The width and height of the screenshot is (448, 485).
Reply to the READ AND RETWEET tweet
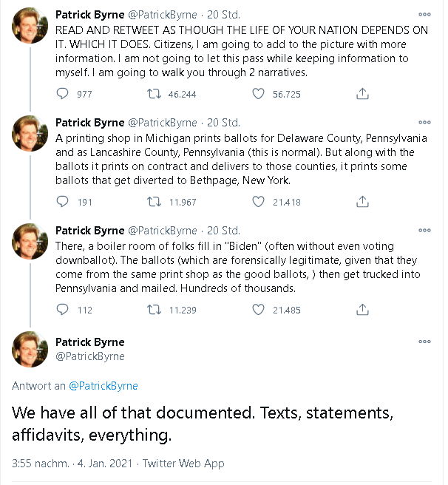click(x=63, y=94)
